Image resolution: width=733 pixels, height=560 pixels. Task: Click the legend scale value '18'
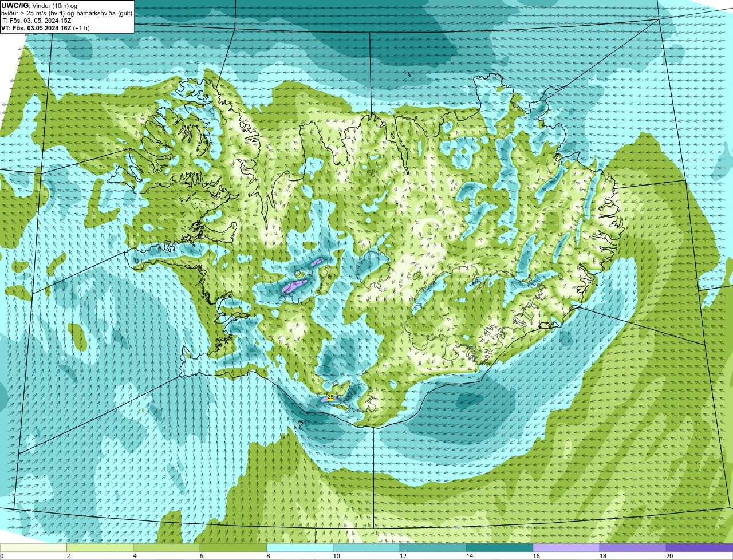(x=603, y=556)
